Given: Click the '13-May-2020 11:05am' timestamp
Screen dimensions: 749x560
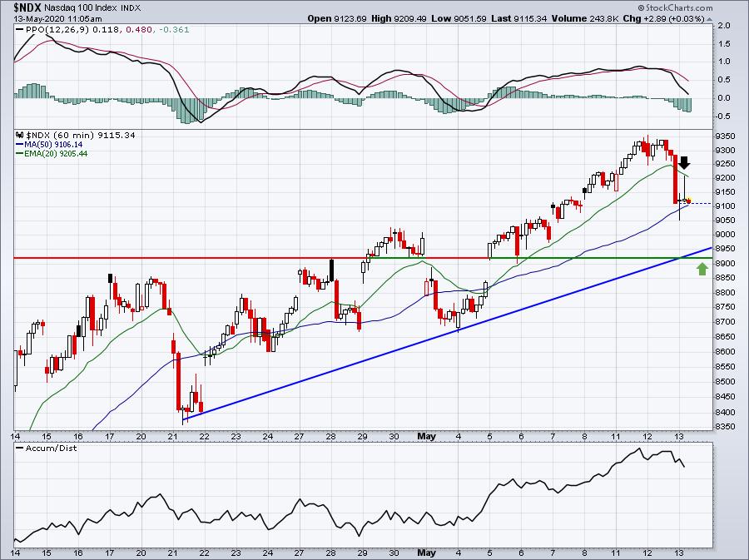Looking at the screenshot, I should [x=57, y=18].
